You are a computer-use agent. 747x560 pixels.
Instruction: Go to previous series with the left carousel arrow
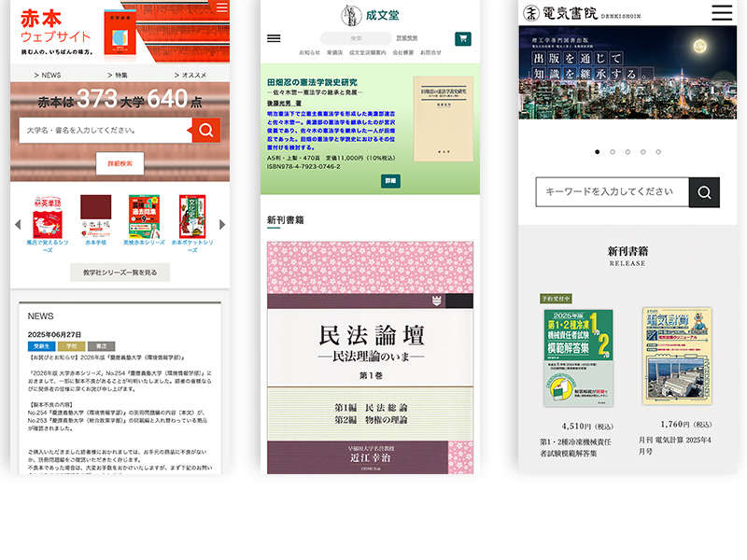(x=18, y=224)
